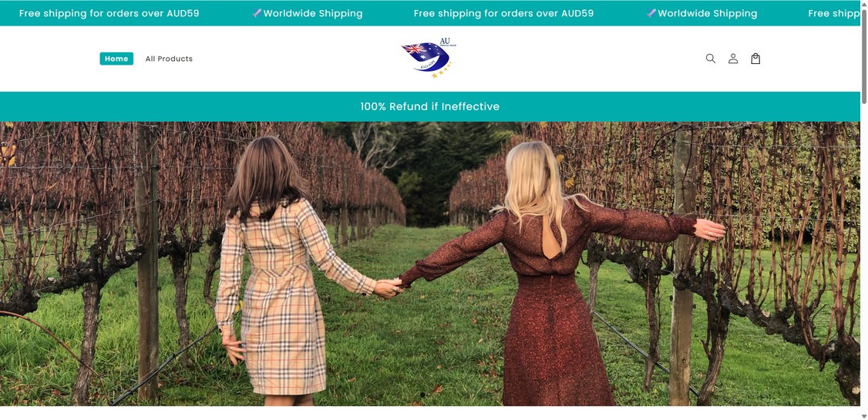Click the vertical scrollbar thumb
The image size is (868, 420).
tap(864, 55)
